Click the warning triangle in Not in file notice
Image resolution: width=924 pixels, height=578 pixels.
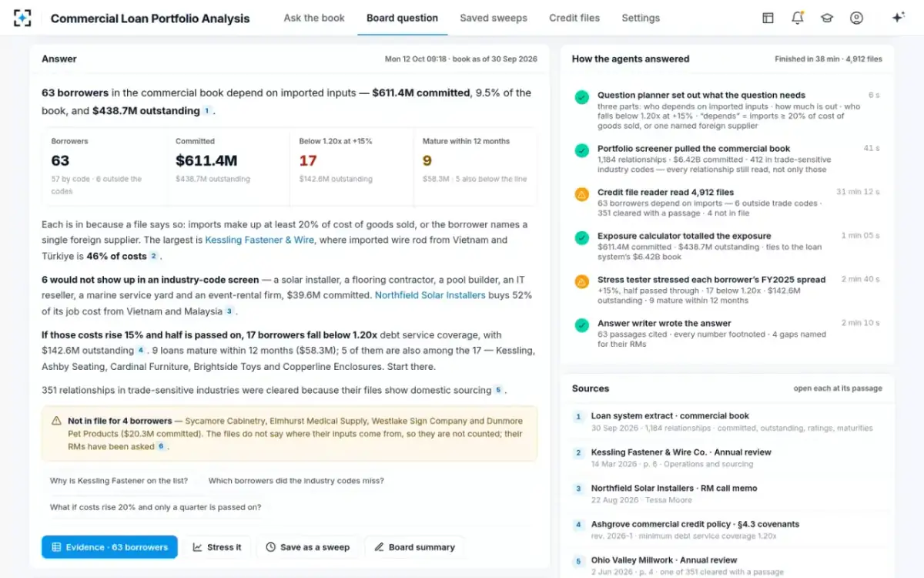pyautogui.click(x=56, y=421)
